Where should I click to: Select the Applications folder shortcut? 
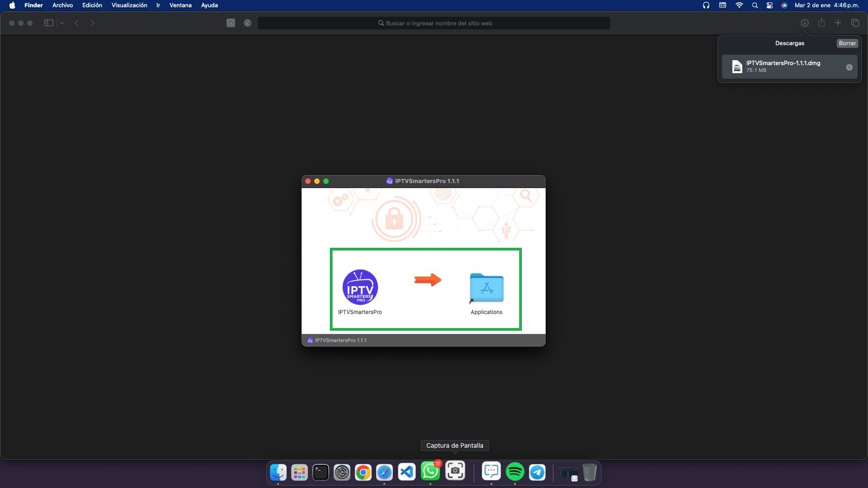coord(487,287)
